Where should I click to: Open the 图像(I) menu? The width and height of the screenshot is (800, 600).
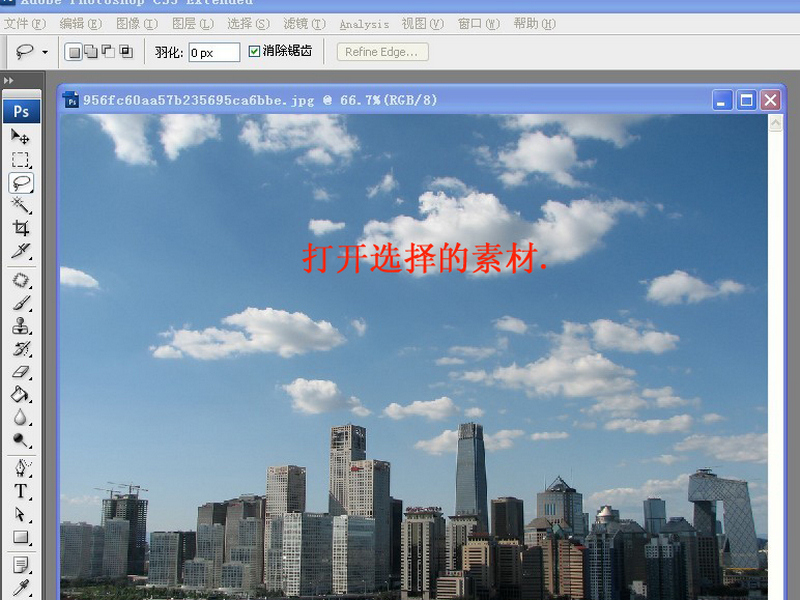pyautogui.click(x=137, y=23)
